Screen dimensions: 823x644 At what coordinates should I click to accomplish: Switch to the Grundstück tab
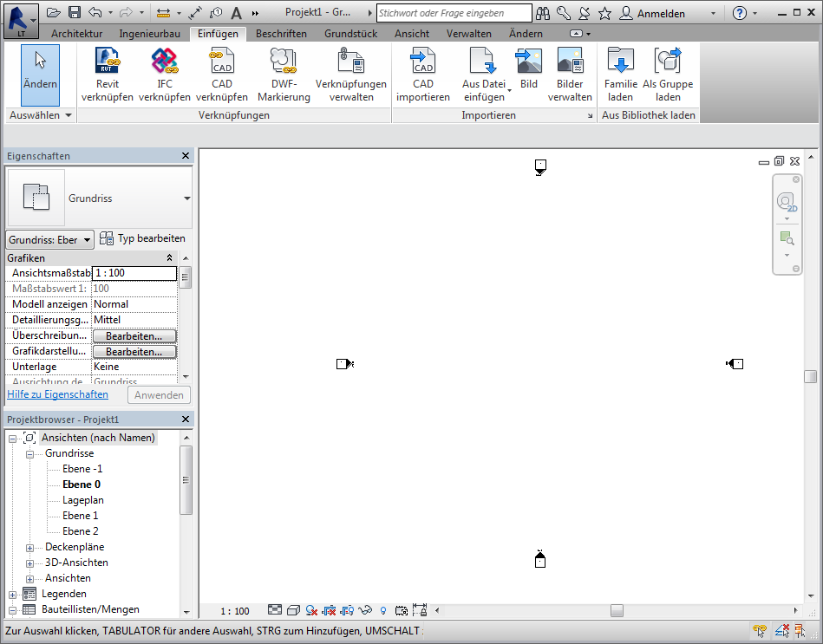coord(350,34)
